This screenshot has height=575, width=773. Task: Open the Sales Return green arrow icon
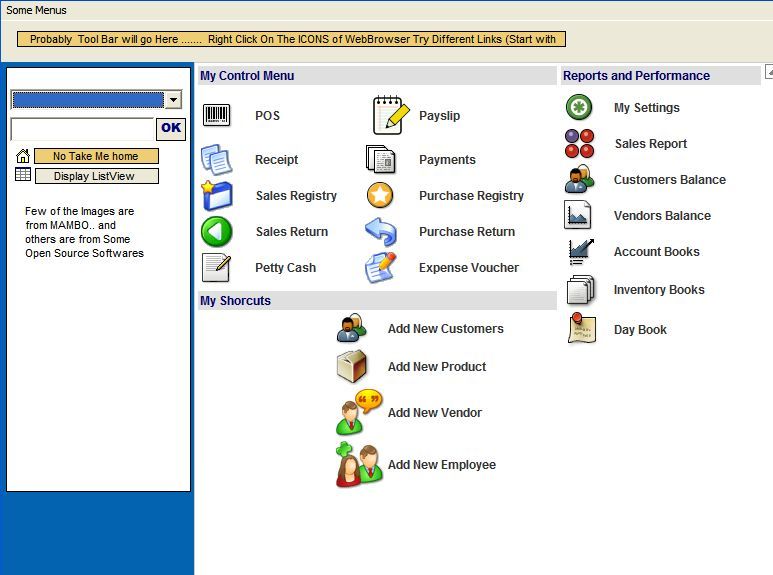pos(216,232)
